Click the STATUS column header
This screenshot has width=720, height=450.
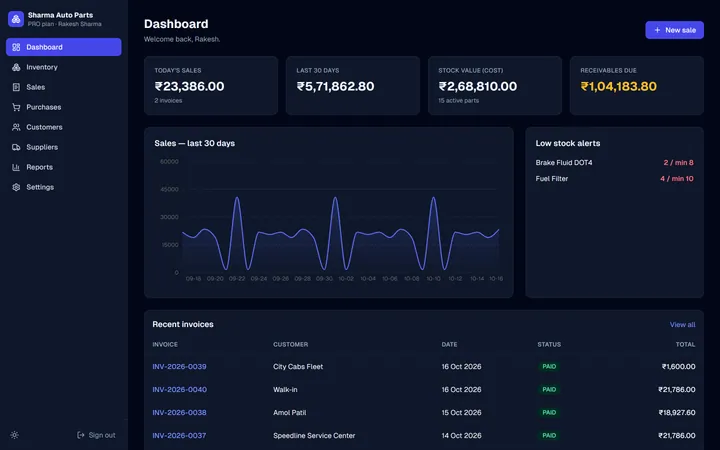[549, 344]
